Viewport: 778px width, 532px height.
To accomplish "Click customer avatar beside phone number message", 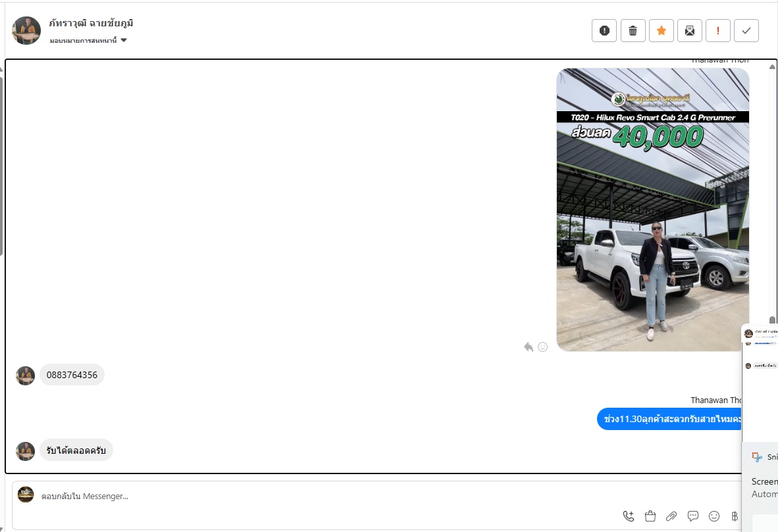I will (25, 375).
